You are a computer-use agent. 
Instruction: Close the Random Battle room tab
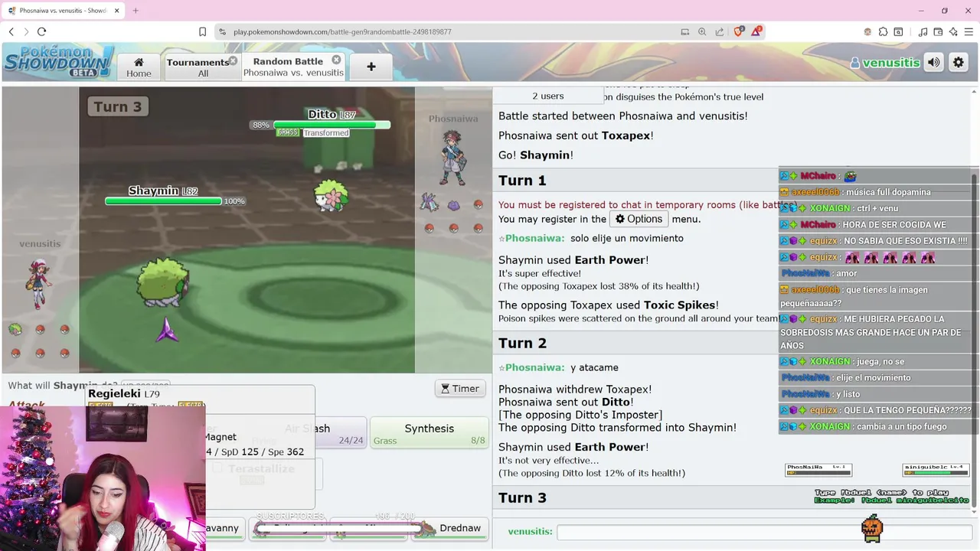(336, 60)
